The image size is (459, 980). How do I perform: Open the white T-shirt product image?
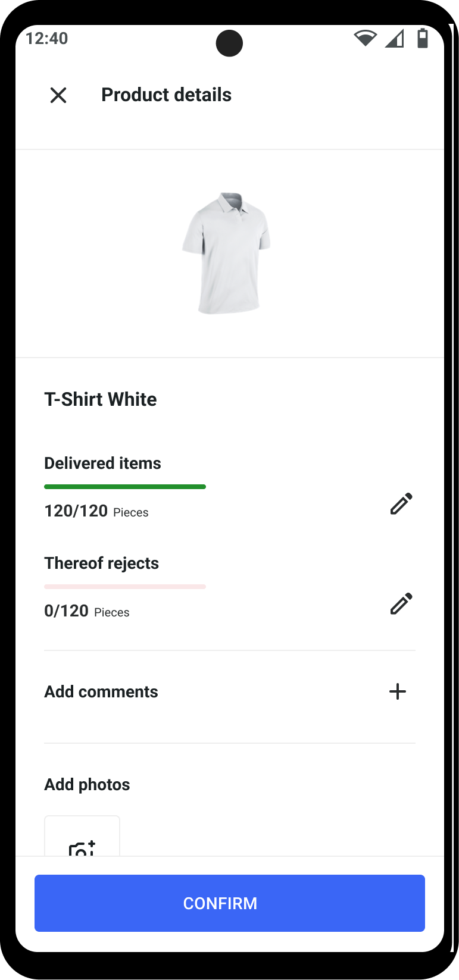227,253
